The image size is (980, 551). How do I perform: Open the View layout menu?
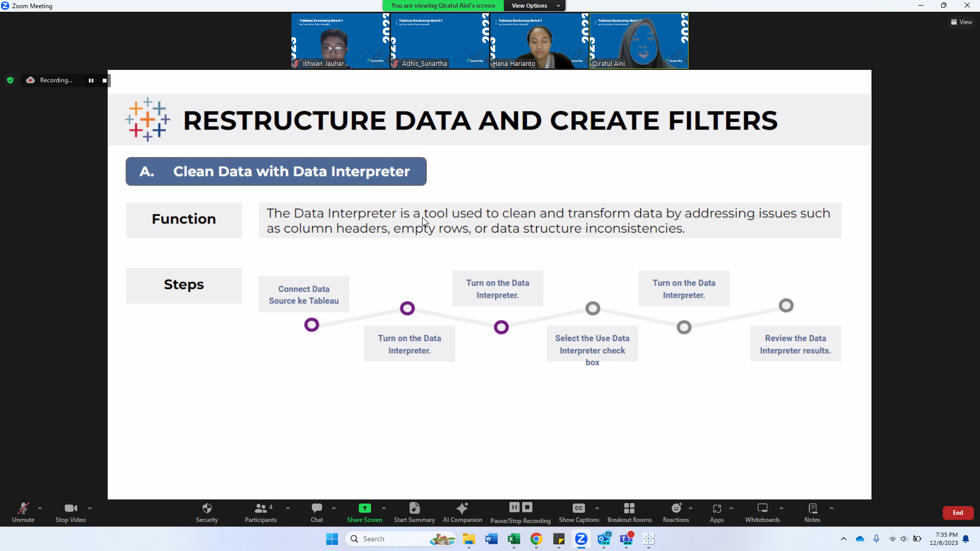tap(961, 22)
